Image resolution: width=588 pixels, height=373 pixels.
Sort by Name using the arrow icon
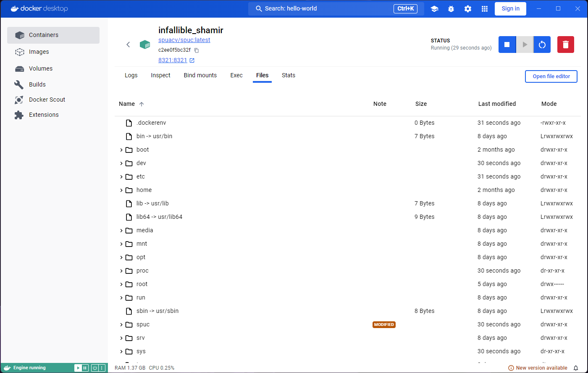tap(142, 104)
